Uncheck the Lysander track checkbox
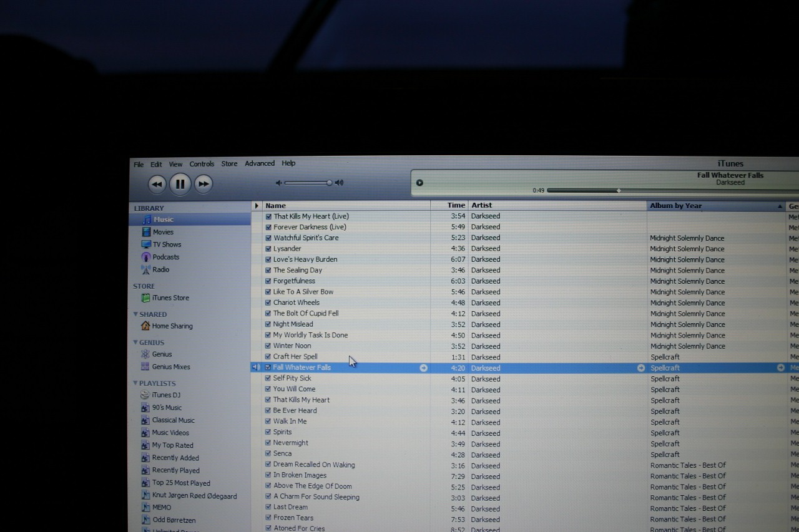This screenshot has height=532, width=799. click(x=268, y=248)
